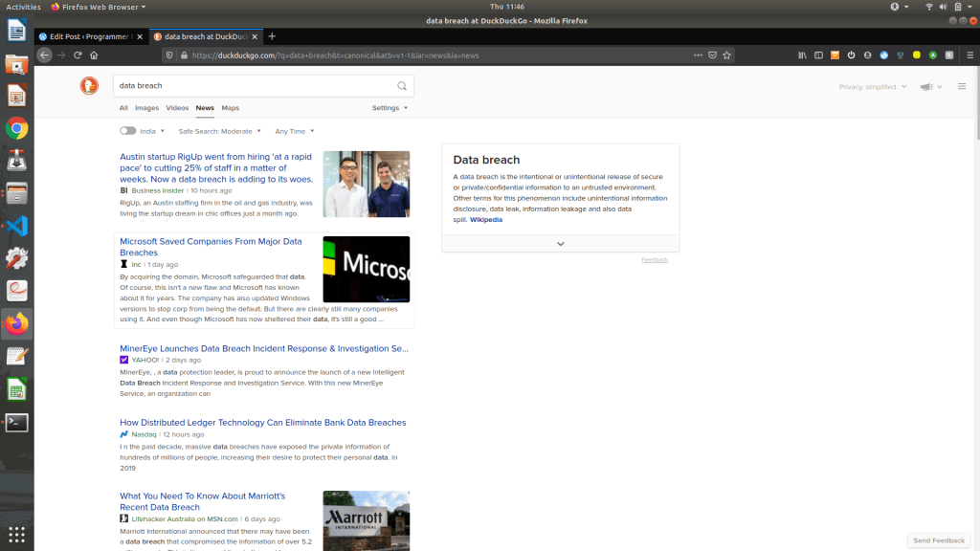Viewport: 980px width, 551px height.
Task: Click the DuckDuckGo logo
Action: click(x=89, y=86)
